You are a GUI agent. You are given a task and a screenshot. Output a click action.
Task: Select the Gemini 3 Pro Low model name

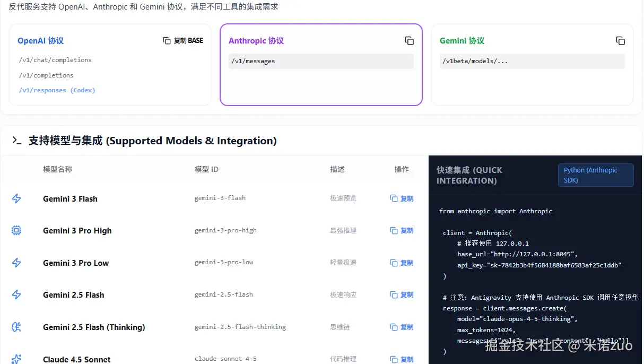pos(76,263)
